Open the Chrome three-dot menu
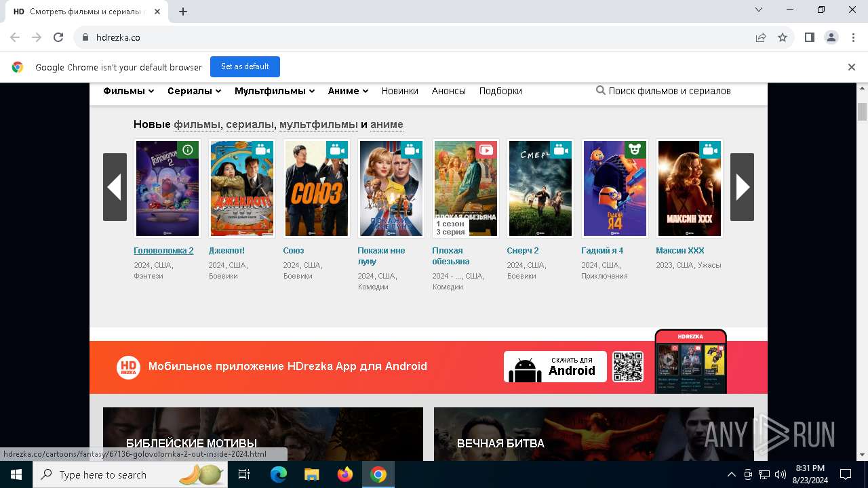Image resolution: width=868 pixels, height=488 pixels. pyautogui.click(x=852, y=37)
